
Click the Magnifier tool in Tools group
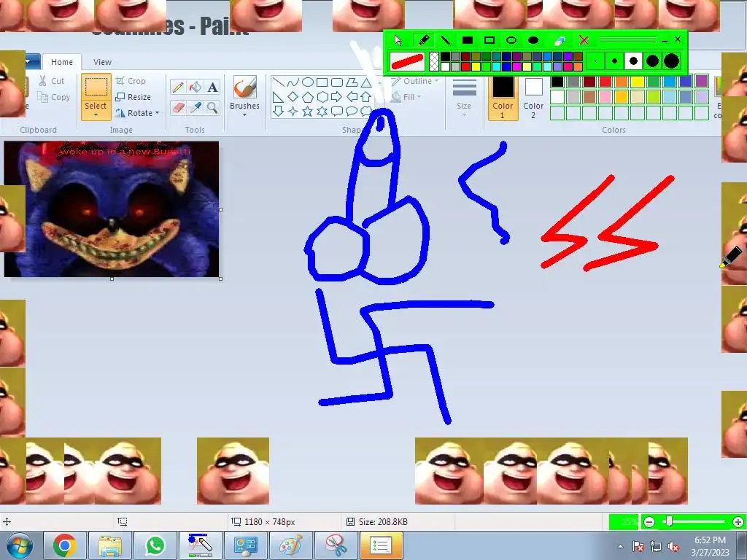pos(212,108)
